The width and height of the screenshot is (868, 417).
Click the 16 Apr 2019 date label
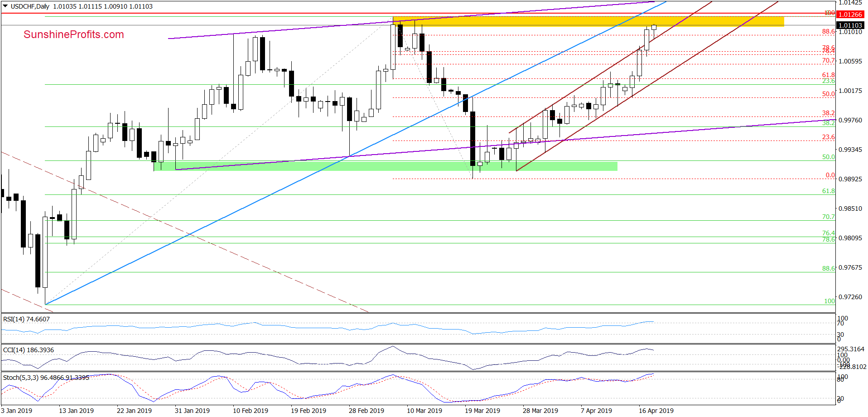pyautogui.click(x=656, y=411)
